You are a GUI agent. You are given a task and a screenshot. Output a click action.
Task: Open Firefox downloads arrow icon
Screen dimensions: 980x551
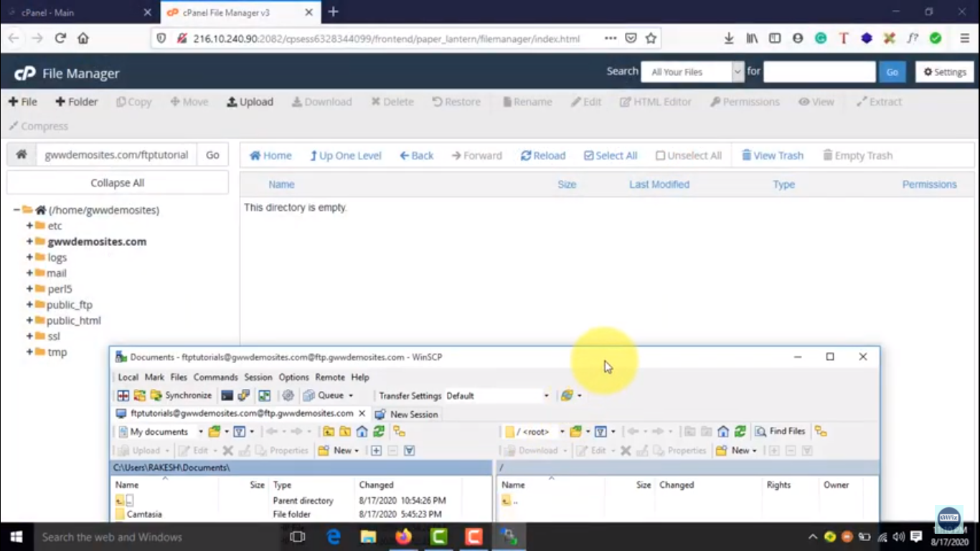point(729,39)
